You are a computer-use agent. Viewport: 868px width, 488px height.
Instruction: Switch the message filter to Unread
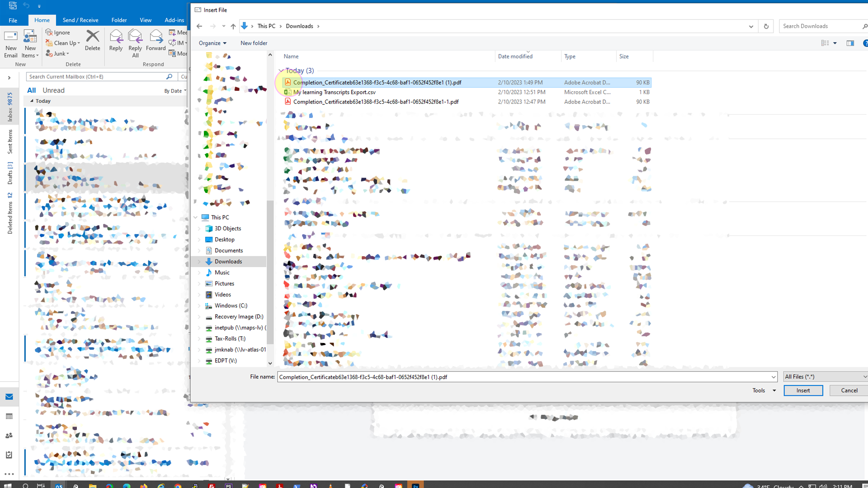[x=53, y=90]
